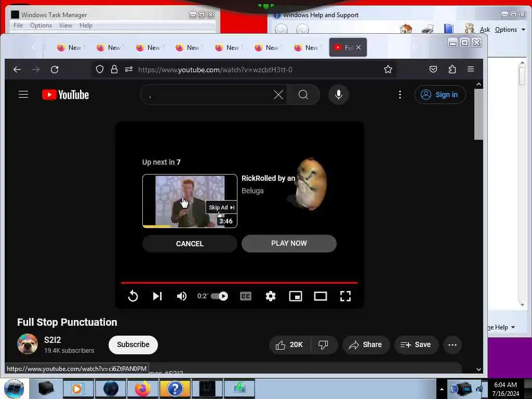Search with your voice microphone button
The height and width of the screenshot is (399, 532).
point(338,95)
